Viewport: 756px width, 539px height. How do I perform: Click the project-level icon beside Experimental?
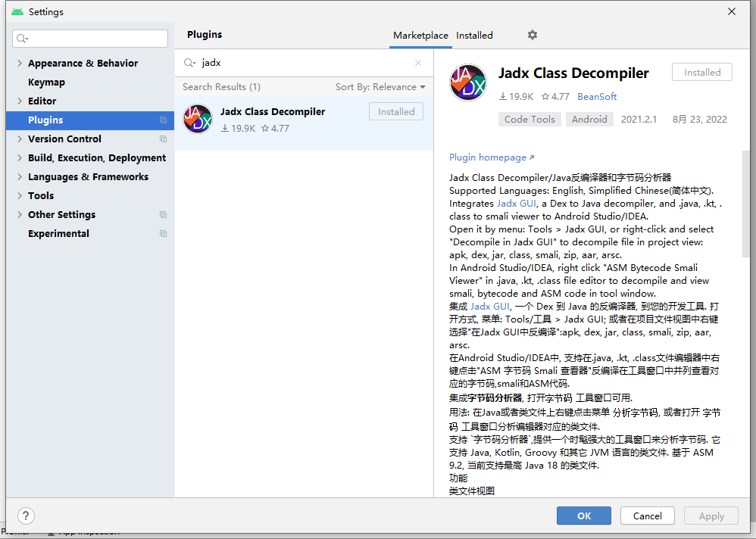[x=163, y=233]
